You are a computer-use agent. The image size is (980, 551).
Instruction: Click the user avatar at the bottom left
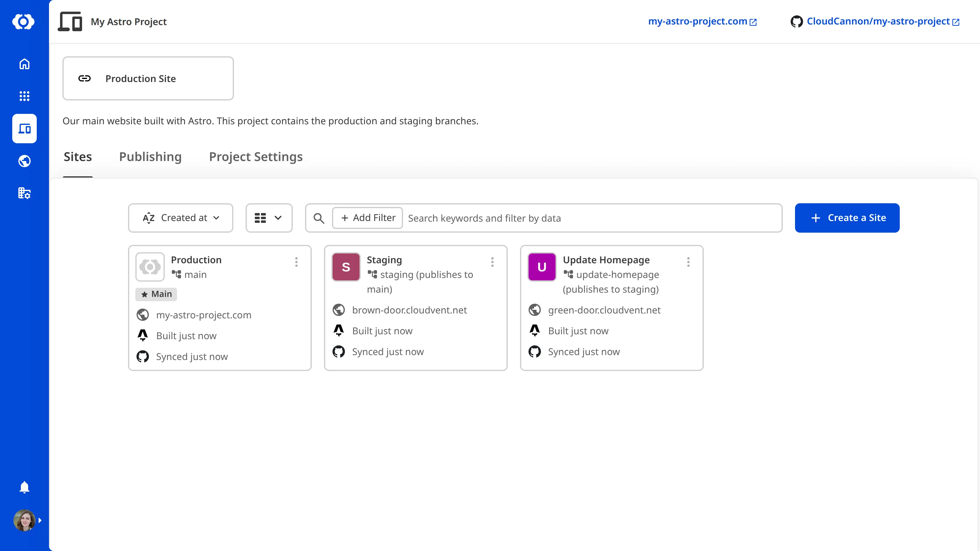[24, 520]
